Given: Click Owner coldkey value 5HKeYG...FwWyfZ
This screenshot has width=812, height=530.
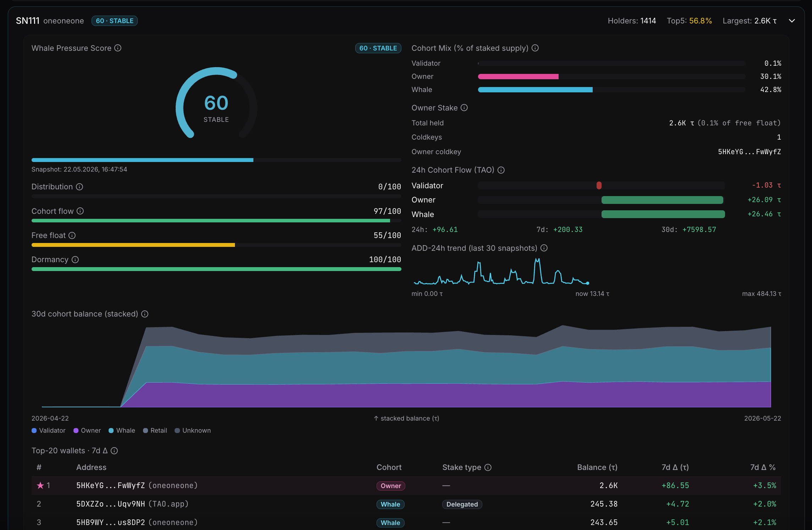Looking at the screenshot, I should point(750,152).
